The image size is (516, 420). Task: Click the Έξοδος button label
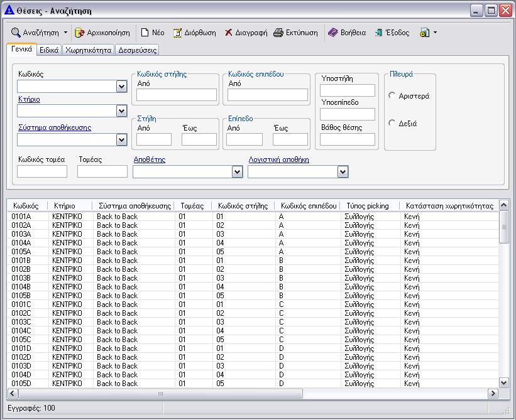click(398, 33)
